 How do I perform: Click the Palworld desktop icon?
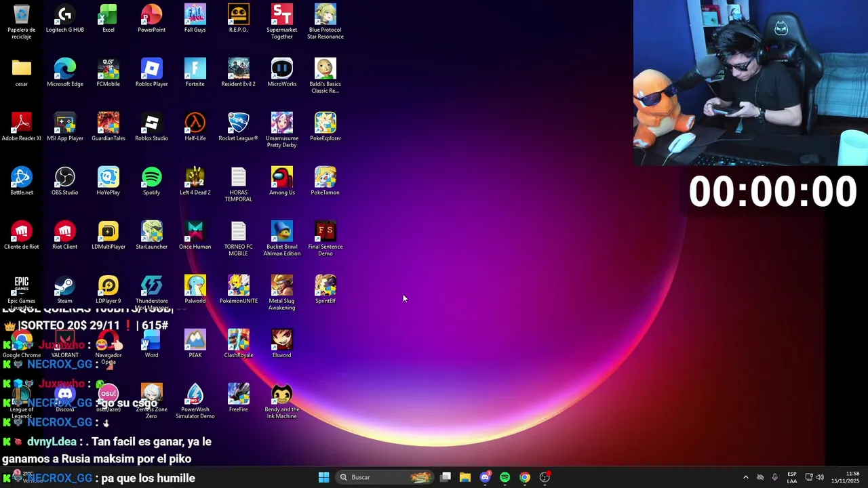[x=195, y=289]
